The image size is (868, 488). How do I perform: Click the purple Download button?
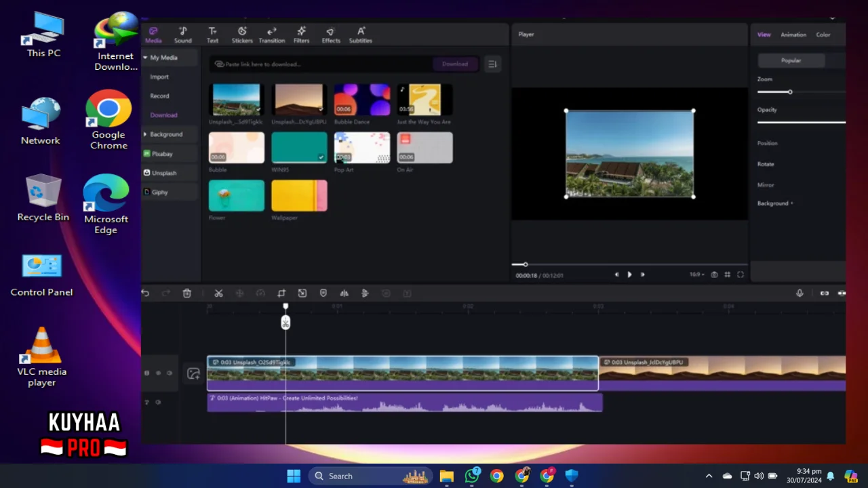tap(455, 64)
